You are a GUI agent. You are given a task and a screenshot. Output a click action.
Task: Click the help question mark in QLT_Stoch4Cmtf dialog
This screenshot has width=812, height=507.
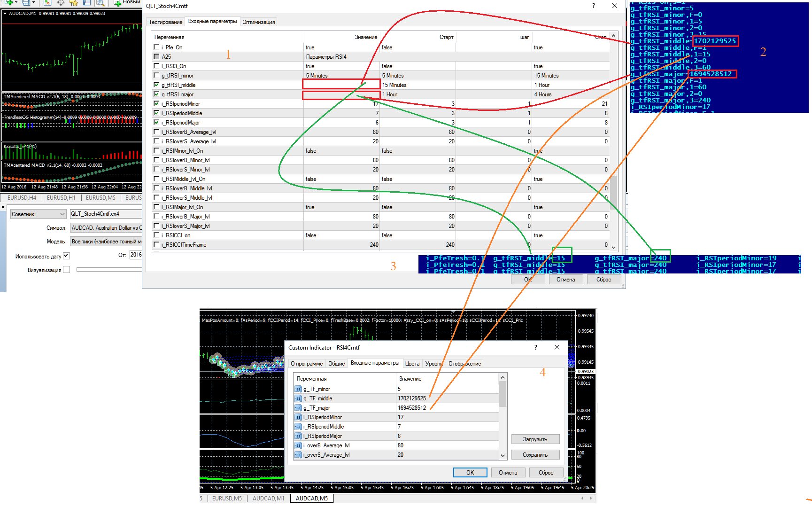pyautogui.click(x=594, y=6)
